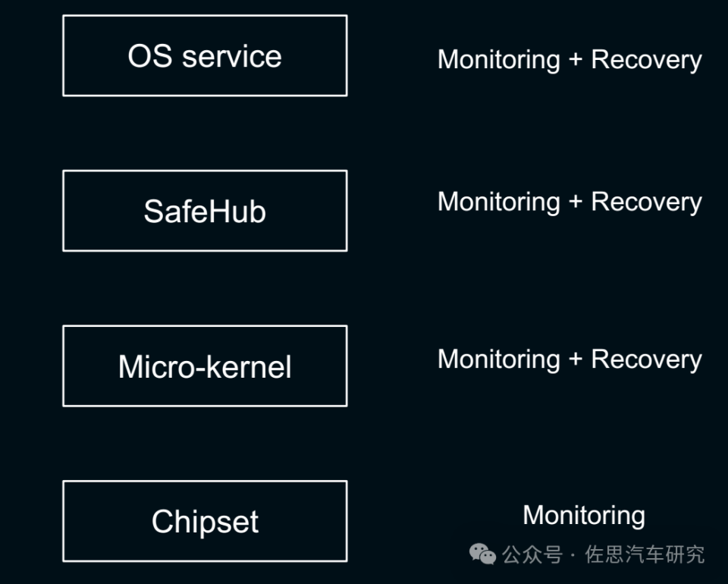728x584 pixels.
Task: Click "Recovery" in the OS service row
Action: click(x=646, y=60)
